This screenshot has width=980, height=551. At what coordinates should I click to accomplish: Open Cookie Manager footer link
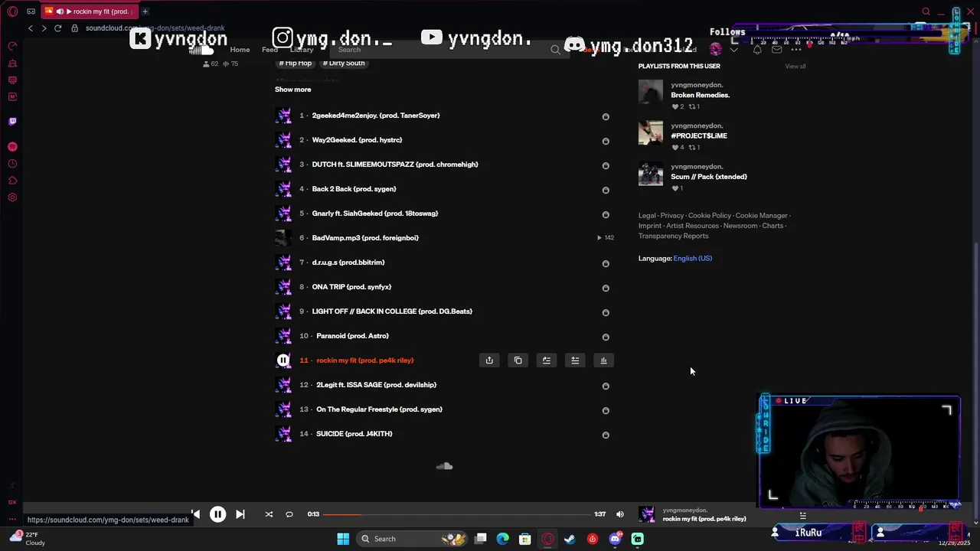[x=761, y=216]
